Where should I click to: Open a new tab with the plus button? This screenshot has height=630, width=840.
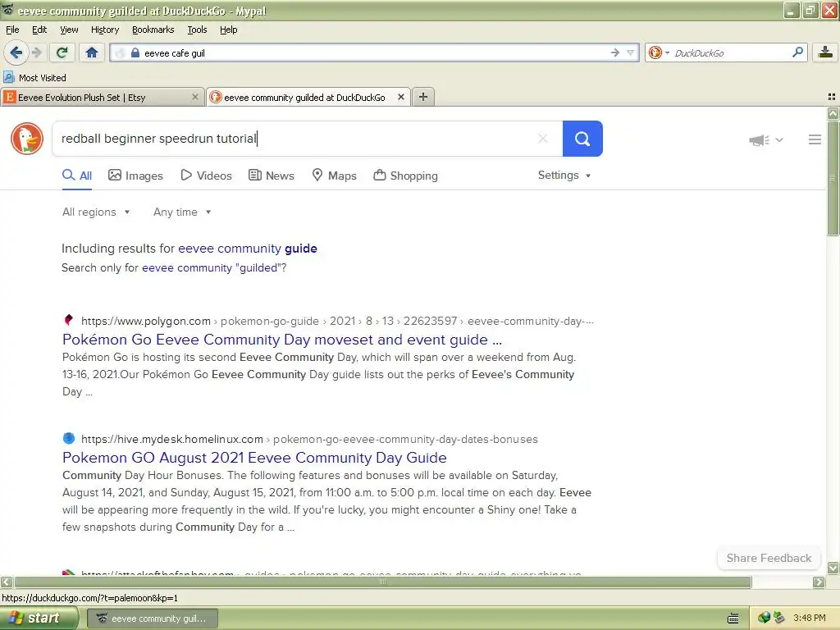click(x=423, y=97)
